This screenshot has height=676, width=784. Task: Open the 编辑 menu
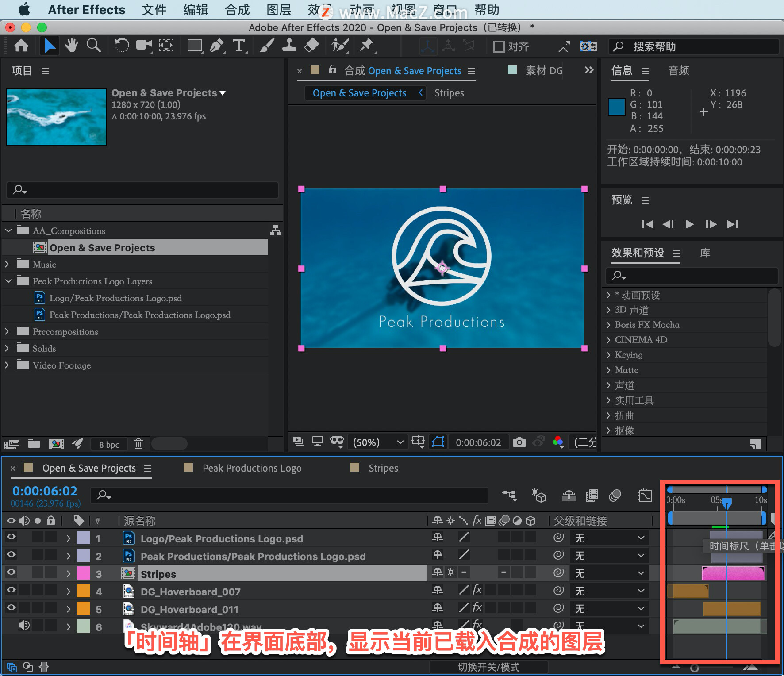196,10
